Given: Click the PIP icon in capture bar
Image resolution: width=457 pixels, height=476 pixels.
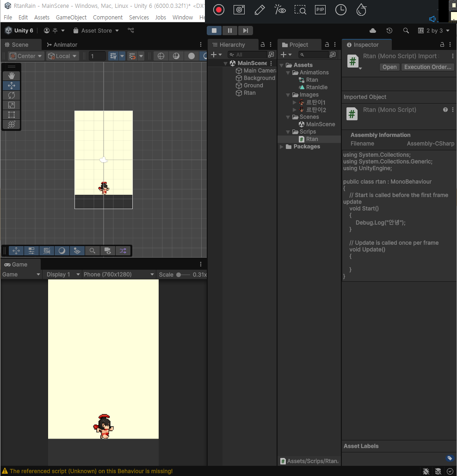Looking at the screenshot, I should pos(320,10).
